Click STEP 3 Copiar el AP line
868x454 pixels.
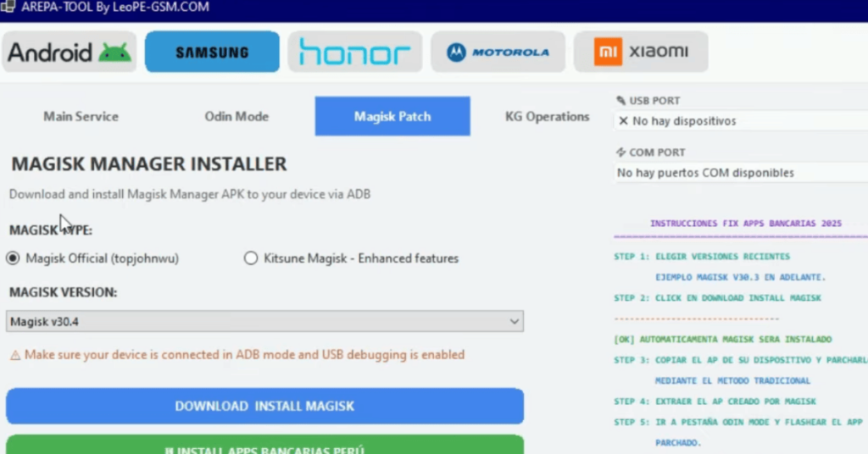pos(741,360)
